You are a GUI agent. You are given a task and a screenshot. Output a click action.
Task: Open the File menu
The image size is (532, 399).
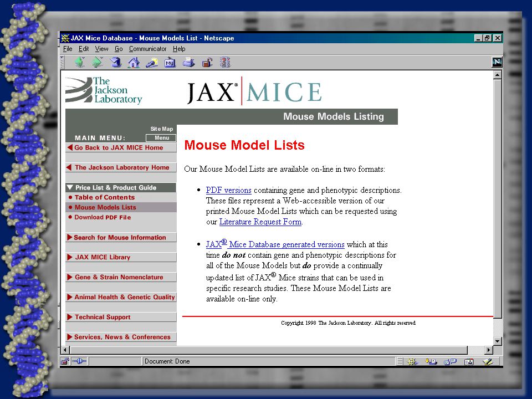[x=68, y=49]
